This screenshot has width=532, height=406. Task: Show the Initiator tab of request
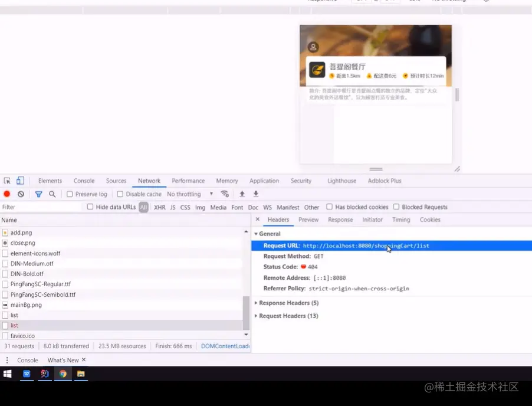click(373, 220)
